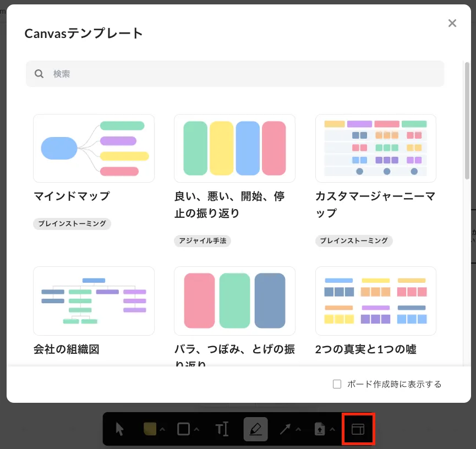Click the 検索 search field
Image resolution: width=476 pixels, height=449 pixels.
235,74
